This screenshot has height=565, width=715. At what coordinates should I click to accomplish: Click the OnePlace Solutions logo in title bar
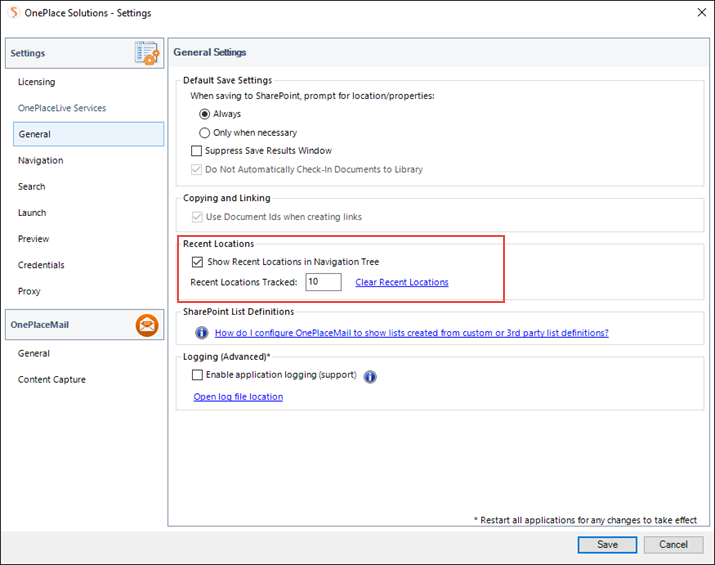[x=15, y=12]
